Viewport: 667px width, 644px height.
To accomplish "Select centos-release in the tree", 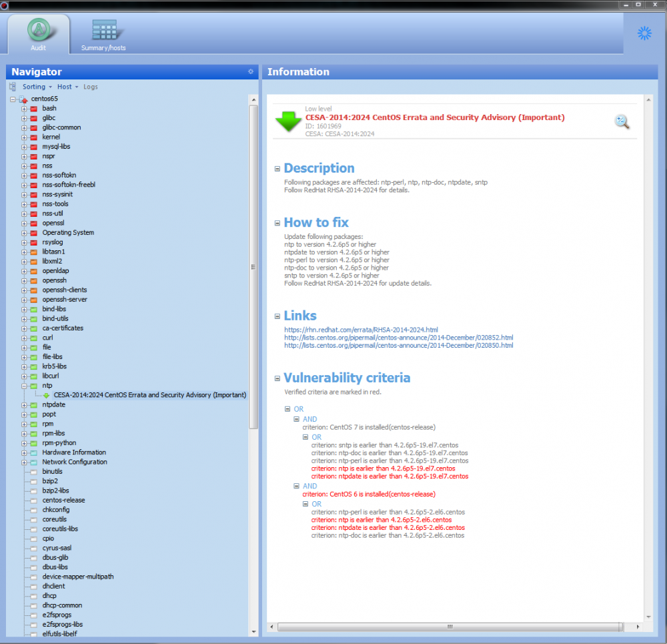I will tap(63, 500).
